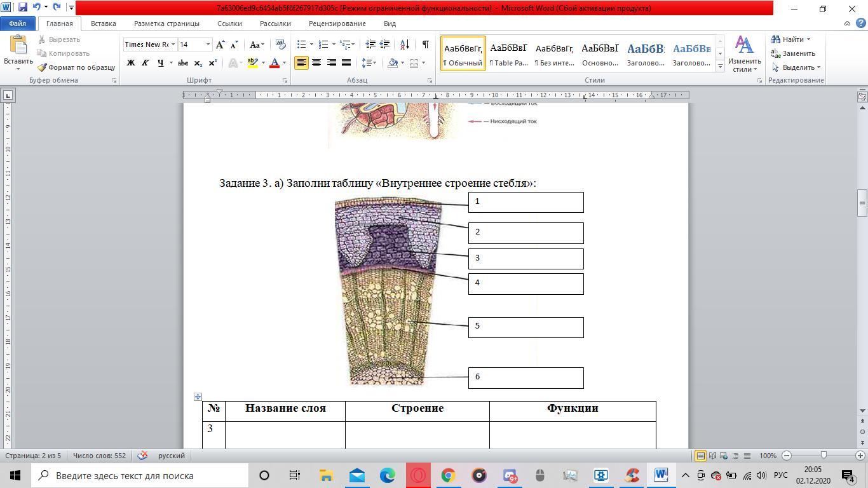Viewport: 868px width, 488px height.
Task: Click the clear formatting icon
Action: [x=281, y=44]
